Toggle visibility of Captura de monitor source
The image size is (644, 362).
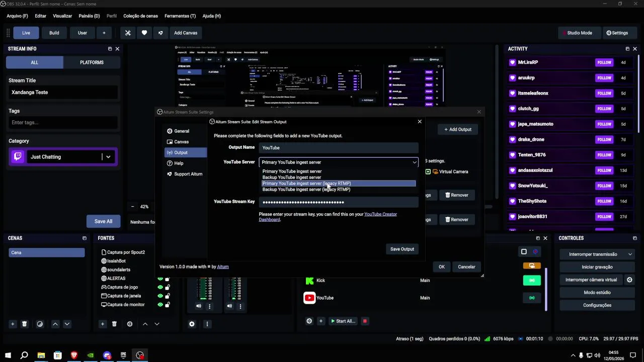point(160,305)
